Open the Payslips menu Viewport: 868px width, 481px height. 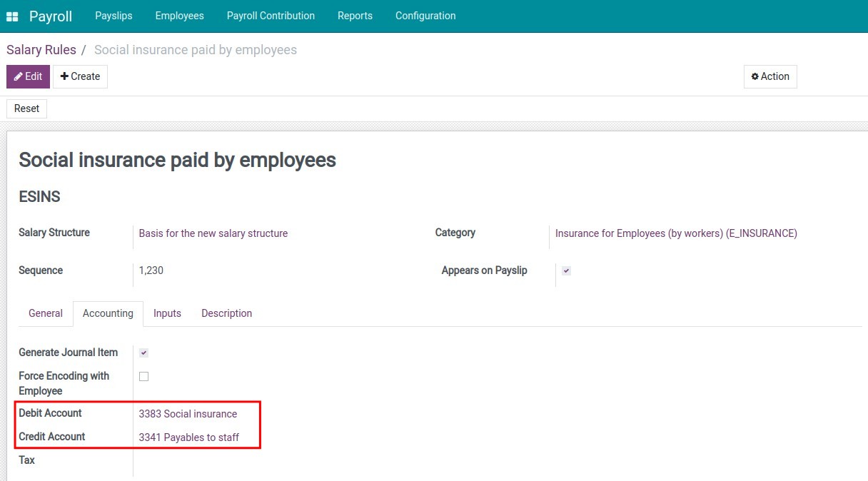[113, 15]
